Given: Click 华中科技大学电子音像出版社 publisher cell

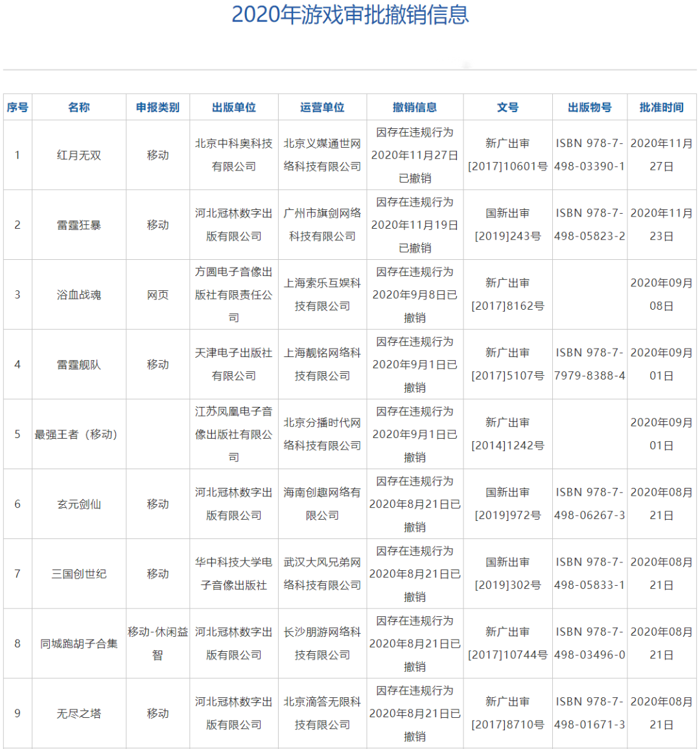Looking at the screenshot, I should click(235, 573).
